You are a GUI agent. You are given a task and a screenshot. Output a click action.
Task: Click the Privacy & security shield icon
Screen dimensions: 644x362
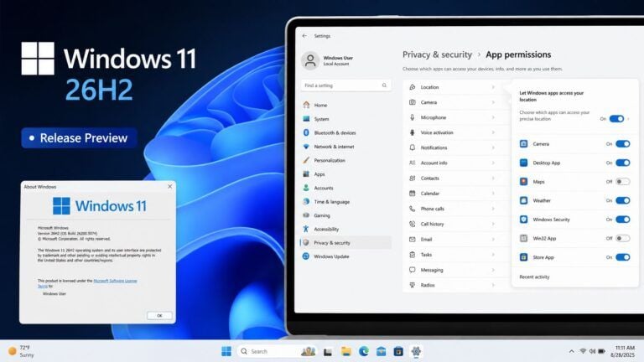[x=306, y=242]
